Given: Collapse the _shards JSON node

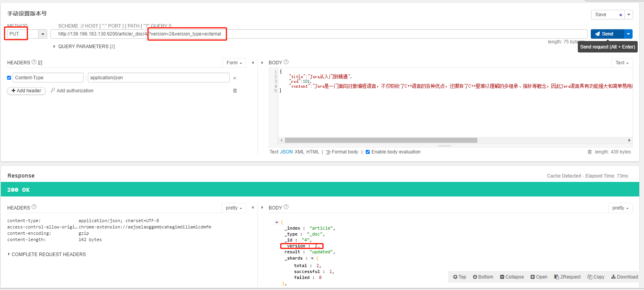Looking at the screenshot, I should 312,258.
